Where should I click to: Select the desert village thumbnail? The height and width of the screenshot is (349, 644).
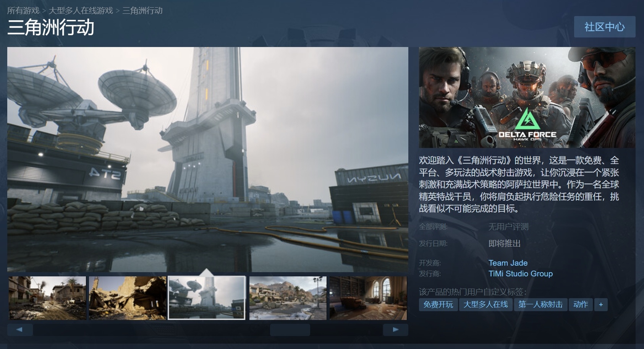[x=288, y=298]
